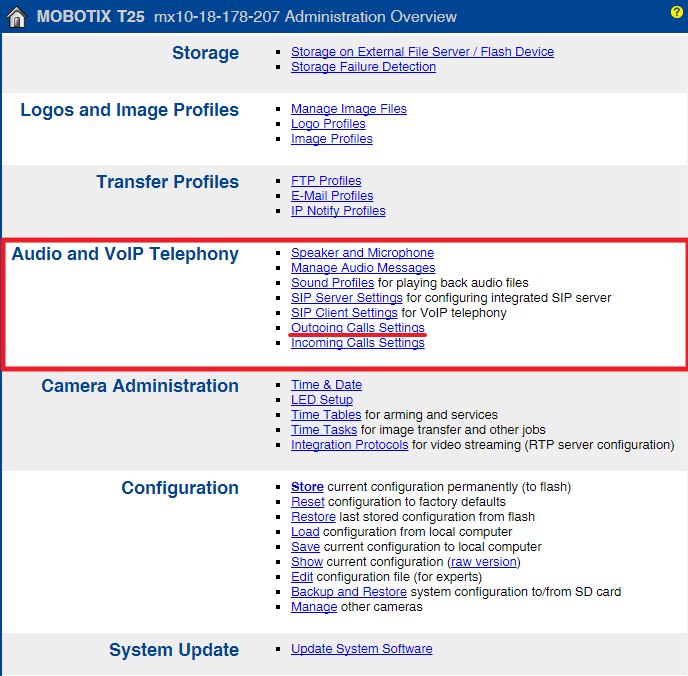Select E-Mail Profiles link
This screenshot has width=688, height=676.
click(332, 196)
